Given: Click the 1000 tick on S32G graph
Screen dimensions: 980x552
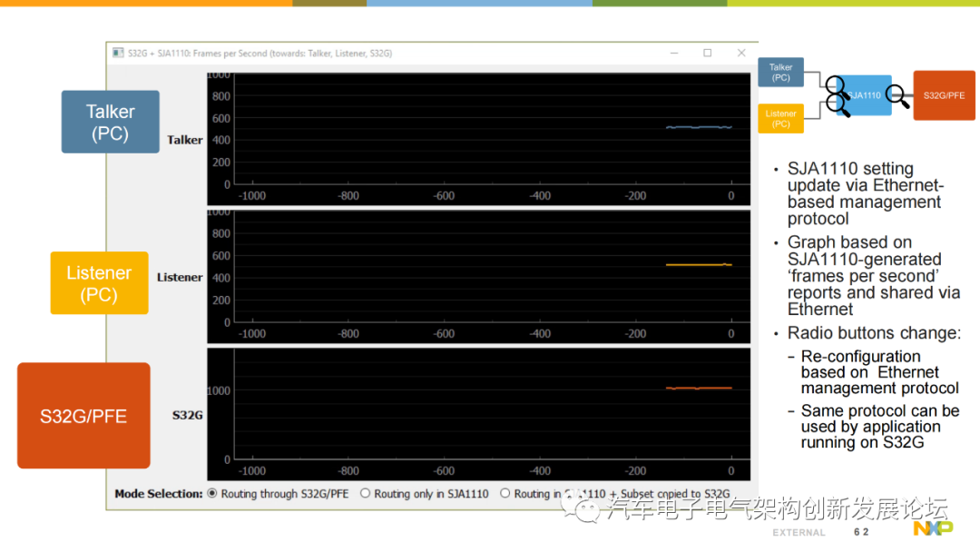Looking at the screenshot, I should click(219, 390).
